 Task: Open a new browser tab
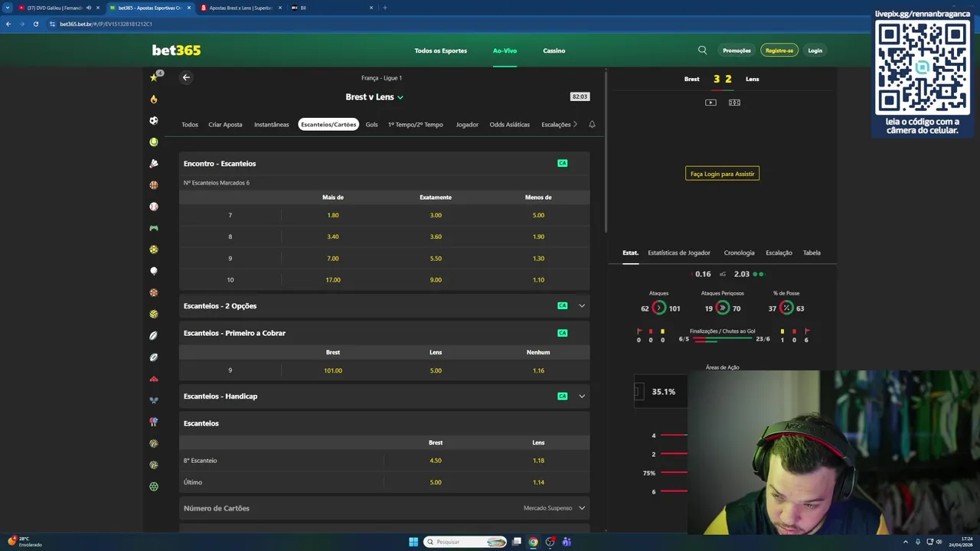click(384, 8)
